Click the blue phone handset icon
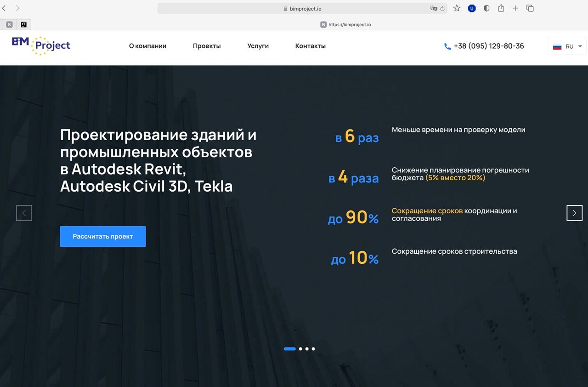The height and width of the screenshot is (387, 588). coord(447,46)
